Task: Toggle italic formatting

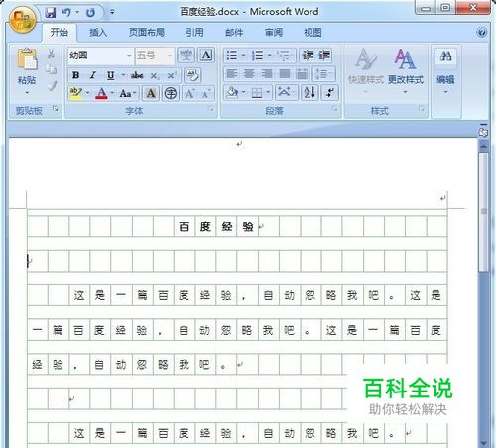Action: pyautogui.click(x=93, y=75)
